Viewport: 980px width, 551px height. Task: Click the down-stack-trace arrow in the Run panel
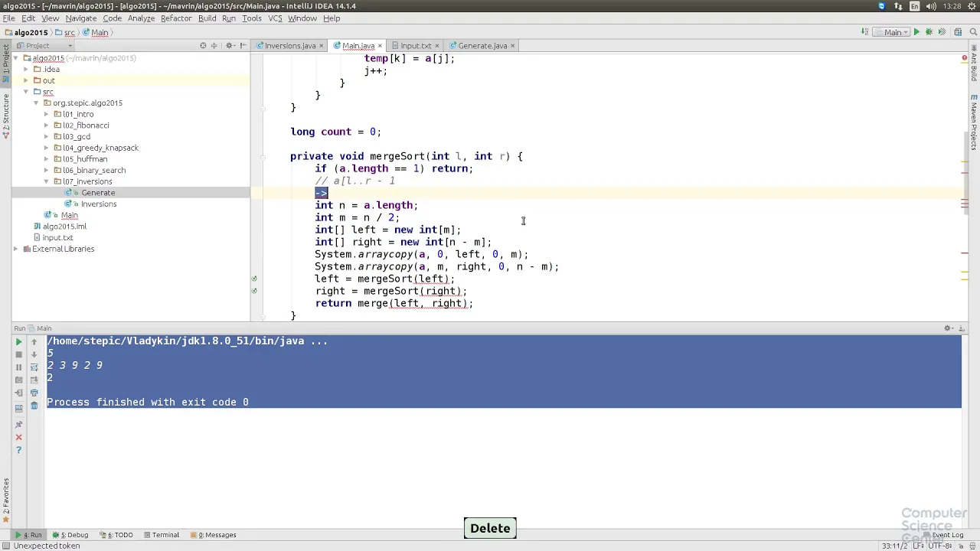[34, 354]
